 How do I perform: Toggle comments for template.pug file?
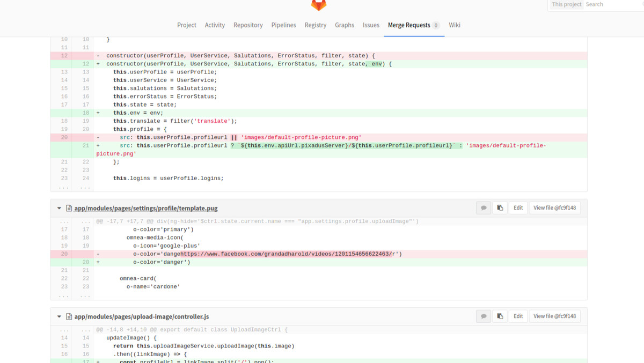[484, 208]
